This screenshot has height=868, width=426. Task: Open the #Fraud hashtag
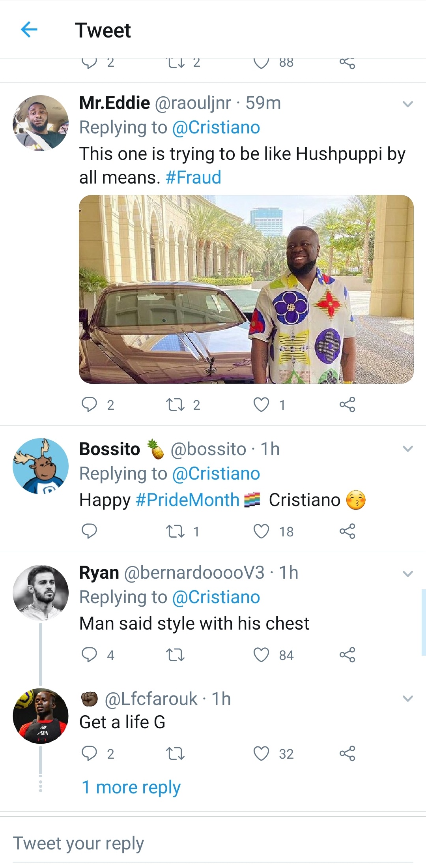click(x=193, y=178)
